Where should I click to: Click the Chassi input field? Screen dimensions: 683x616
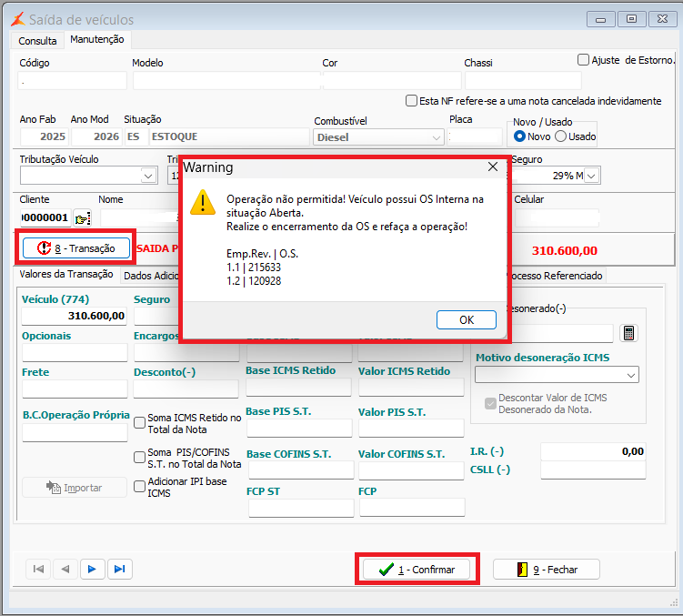[523, 81]
